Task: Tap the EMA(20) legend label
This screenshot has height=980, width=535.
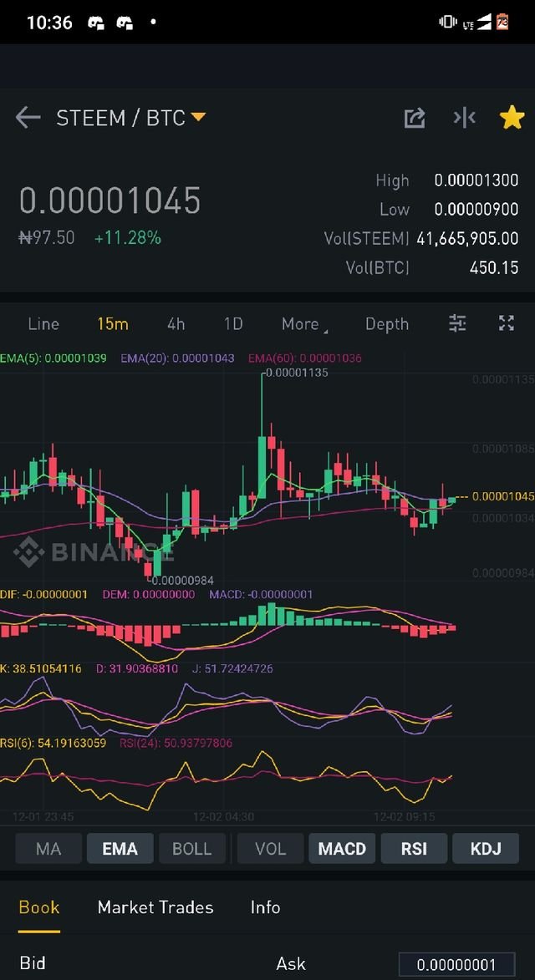Action: click(177, 358)
